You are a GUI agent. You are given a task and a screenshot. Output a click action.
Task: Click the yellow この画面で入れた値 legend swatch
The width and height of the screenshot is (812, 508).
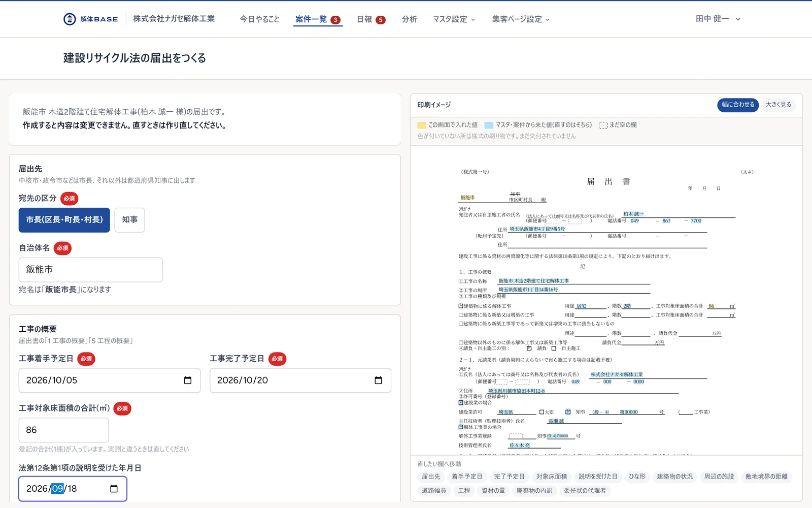[422, 125]
